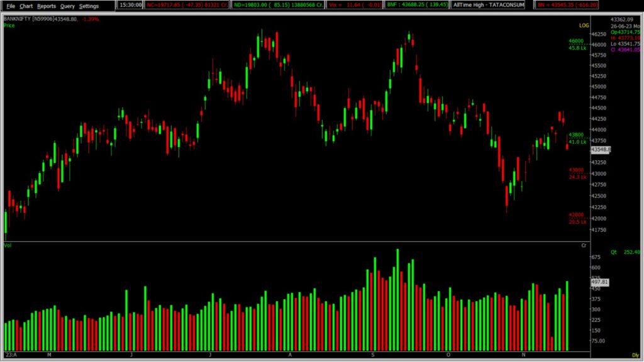Viewport: 644px width, 362px height.
Task: Click the BN = 43545.35 ticker box
Action: tap(567, 5)
